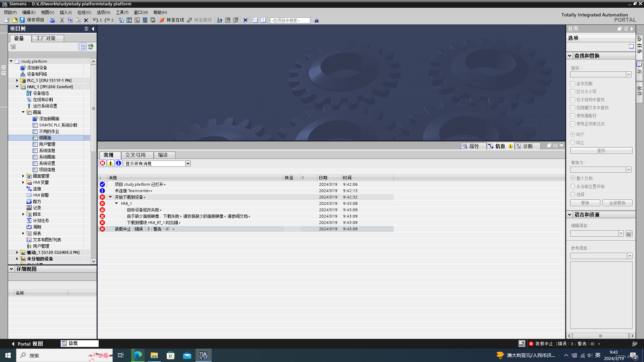Screen dimensions: 644x362
Task: Show only error messages filter icon
Action: coord(103,163)
